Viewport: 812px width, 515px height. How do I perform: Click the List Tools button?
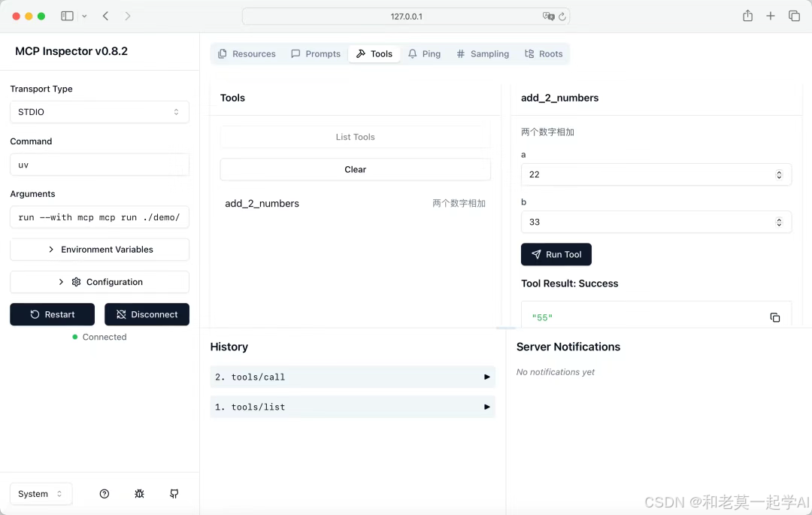[x=355, y=137]
